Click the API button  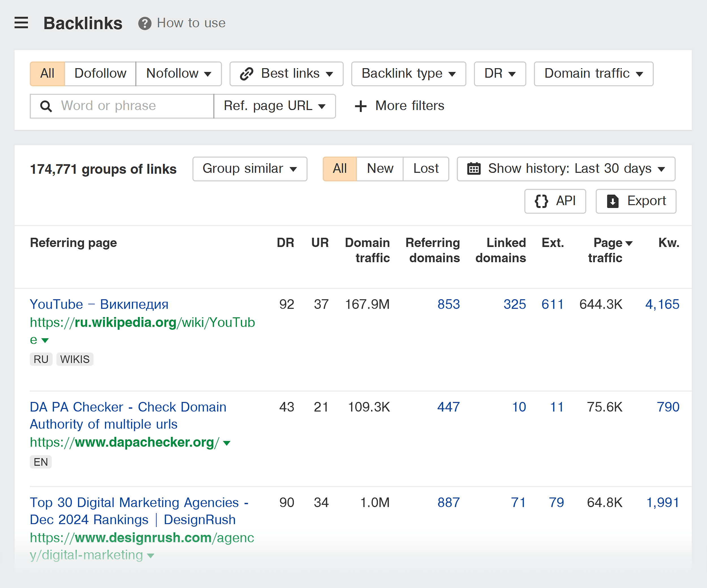[555, 201]
